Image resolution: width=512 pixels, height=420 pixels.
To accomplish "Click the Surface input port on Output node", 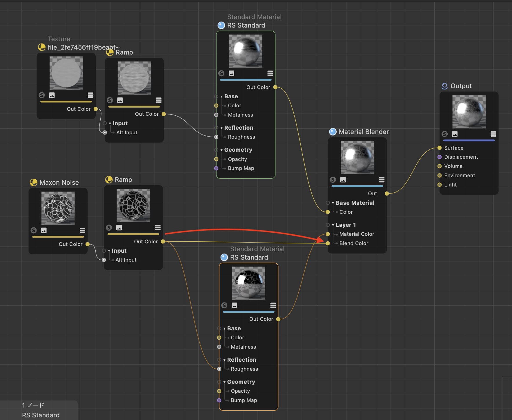I will [x=440, y=148].
